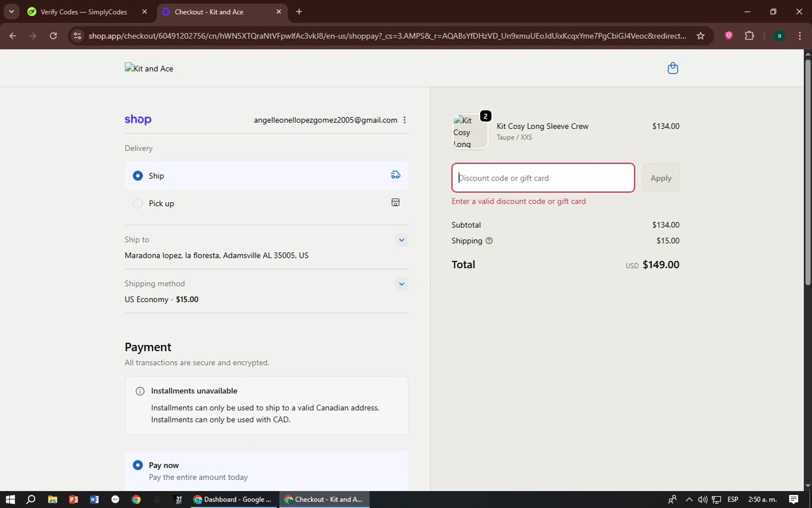Click the Installments unavailable info icon

tap(140, 391)
